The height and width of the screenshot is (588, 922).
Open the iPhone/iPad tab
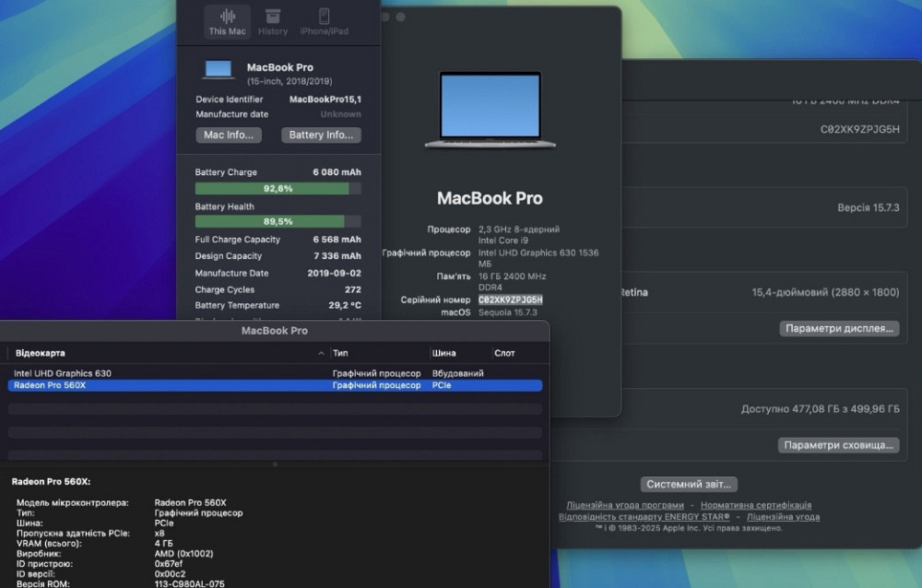click(x=324, y=22)
